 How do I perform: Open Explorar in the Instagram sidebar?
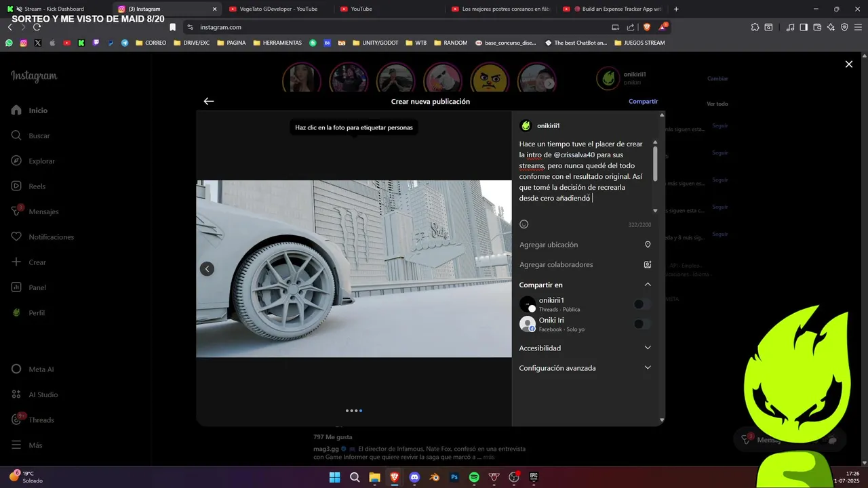(33, 161)
